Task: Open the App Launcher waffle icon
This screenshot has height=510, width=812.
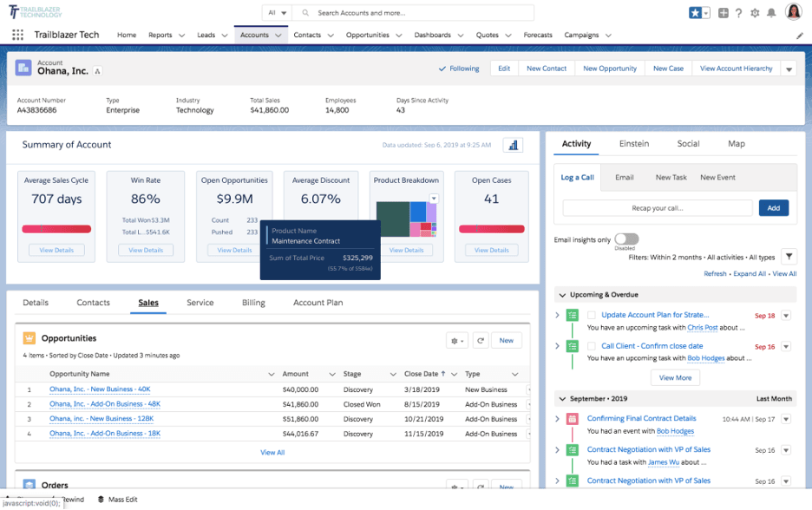Action: (16, 35)
